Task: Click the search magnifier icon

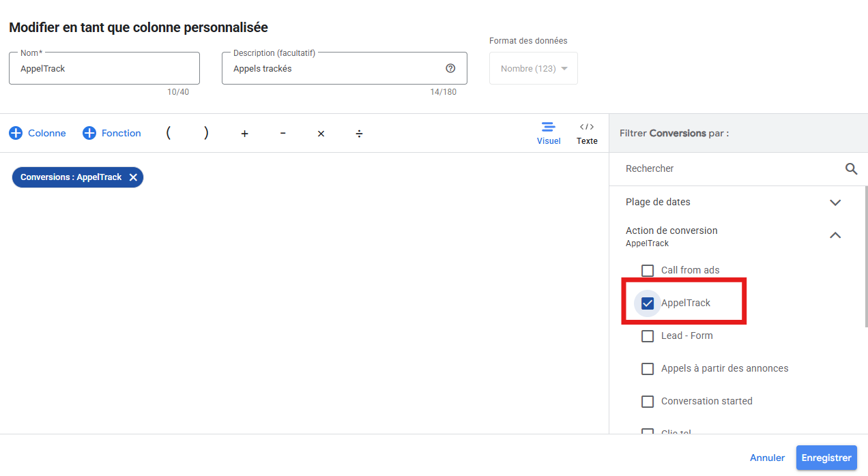Action: [851, 168]
